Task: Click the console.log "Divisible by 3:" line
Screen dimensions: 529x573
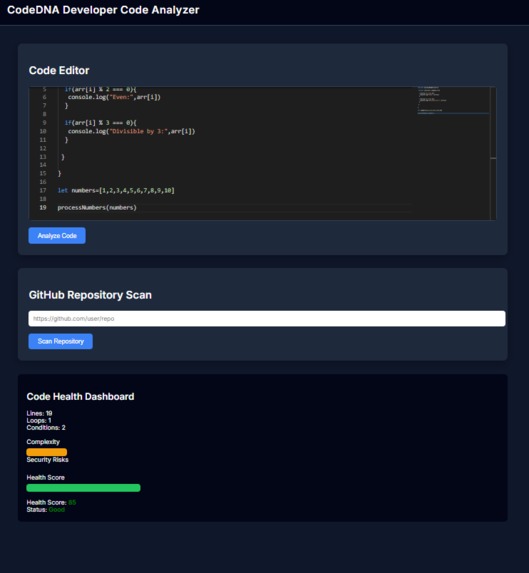Action: (x=132, y=131)
